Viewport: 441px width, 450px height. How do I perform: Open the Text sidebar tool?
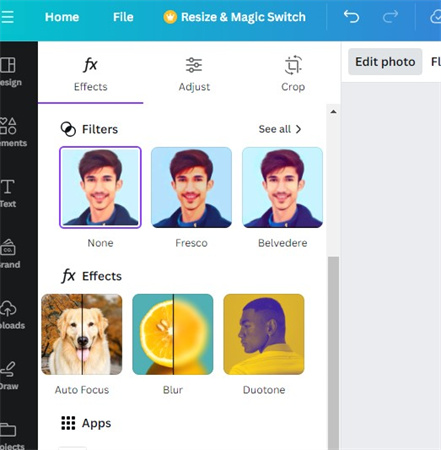(8, 193)
